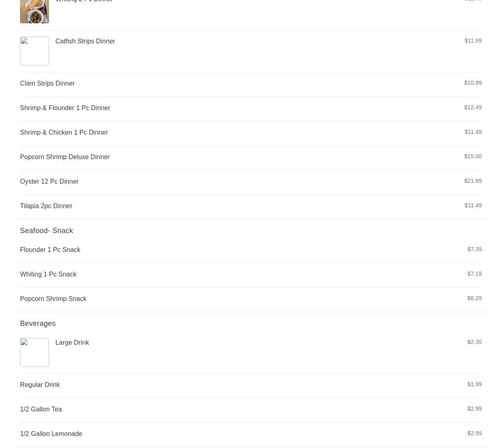Choose 1/2 Gallon Tea

click(x=251, y=410)
